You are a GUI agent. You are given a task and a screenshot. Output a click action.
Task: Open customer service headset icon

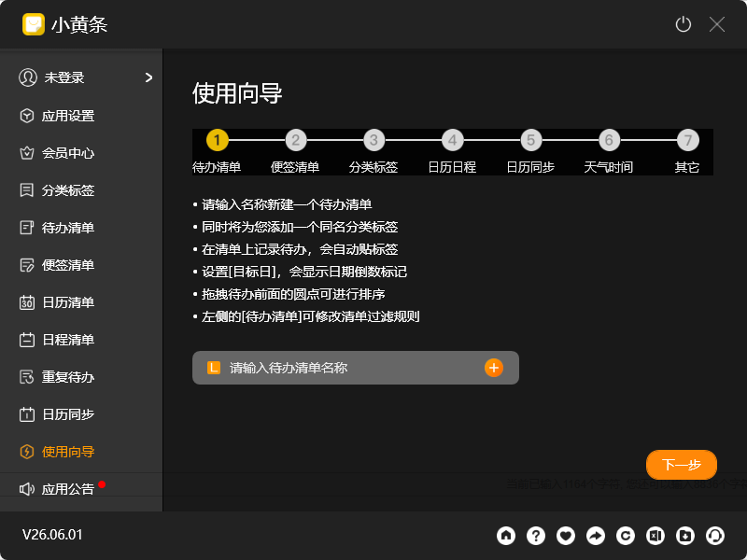pos(715,535)
